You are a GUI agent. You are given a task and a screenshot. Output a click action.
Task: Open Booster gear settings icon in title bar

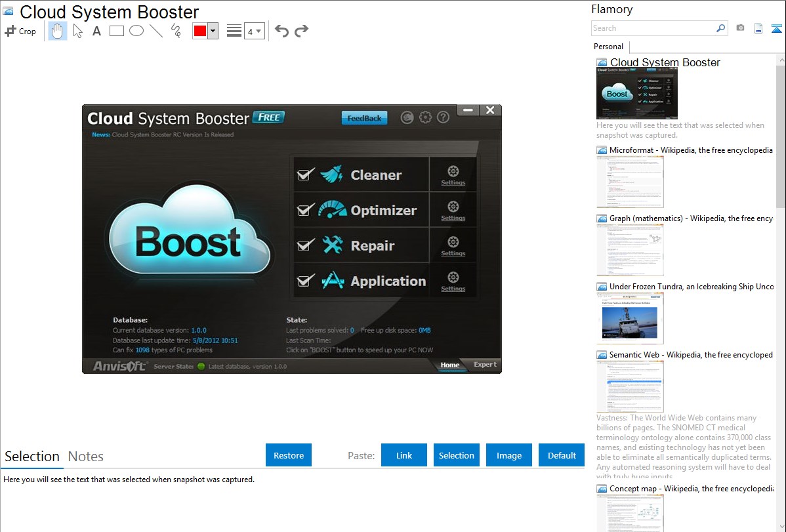425,117
